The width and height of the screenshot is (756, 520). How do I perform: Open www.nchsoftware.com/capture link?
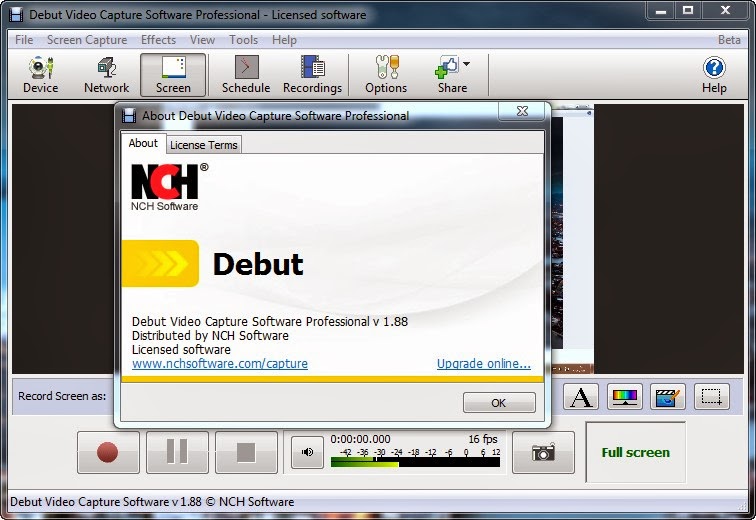(220, 363)
